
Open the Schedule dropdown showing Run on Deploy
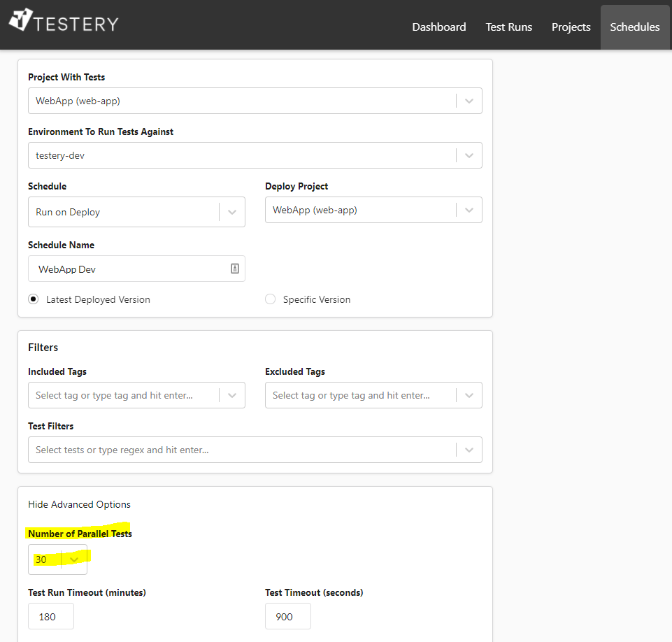point(232,212)
